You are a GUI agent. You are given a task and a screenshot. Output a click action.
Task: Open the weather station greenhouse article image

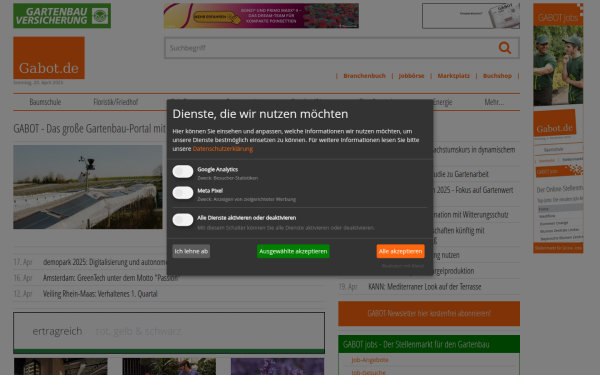click(88, 187)
